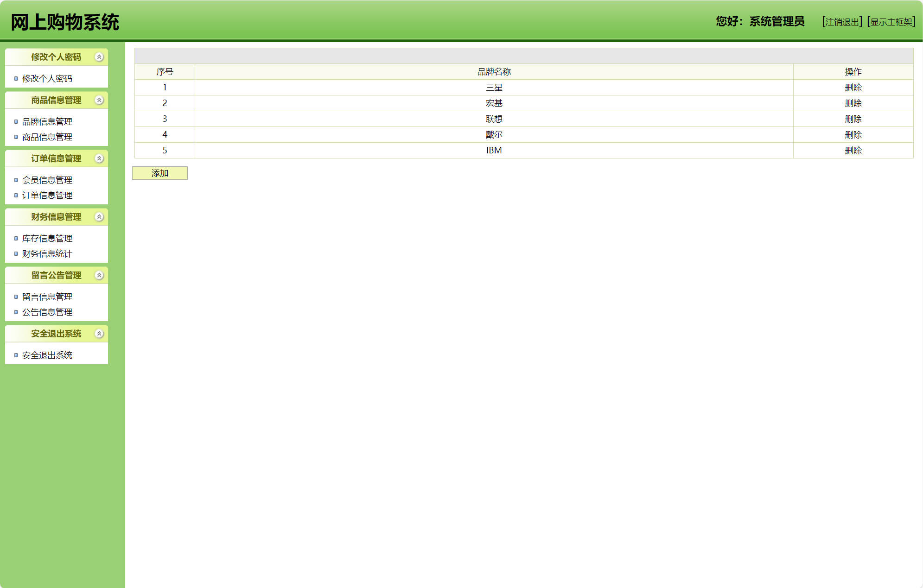This screenshot has height=588, width=923.
Task: Delete the 宏基 brand row
Action: (x=853, y=103)
